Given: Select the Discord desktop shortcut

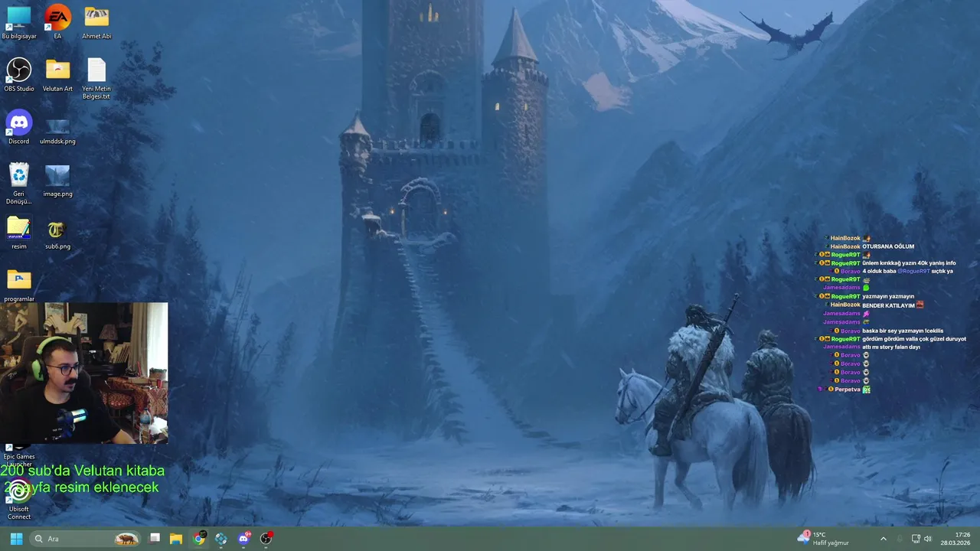Looking at the screenshot, I should [18, 128].
